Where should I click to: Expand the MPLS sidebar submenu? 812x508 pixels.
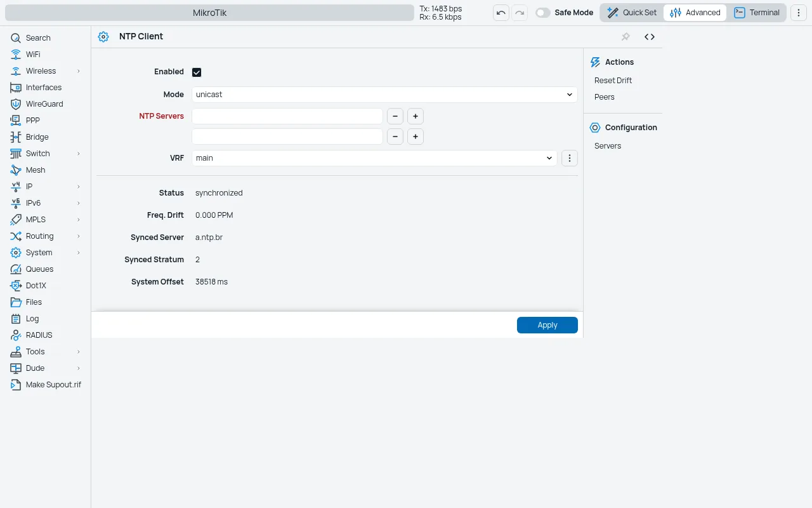(79, 220)
